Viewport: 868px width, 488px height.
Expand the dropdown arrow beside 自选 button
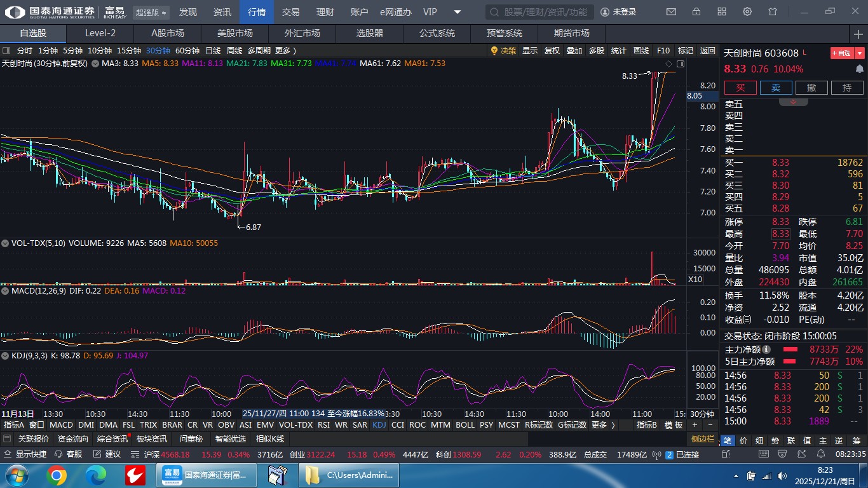pos(860,53)
